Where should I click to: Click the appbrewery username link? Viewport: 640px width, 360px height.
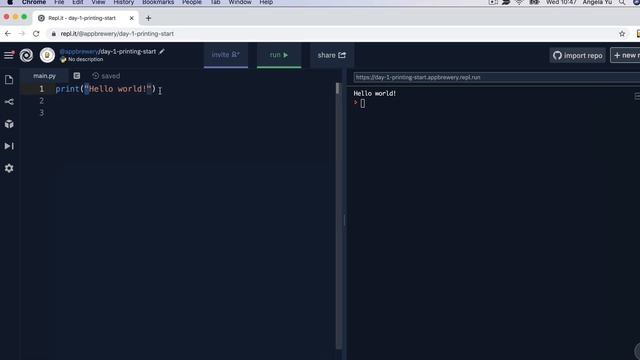coord(79,51)
